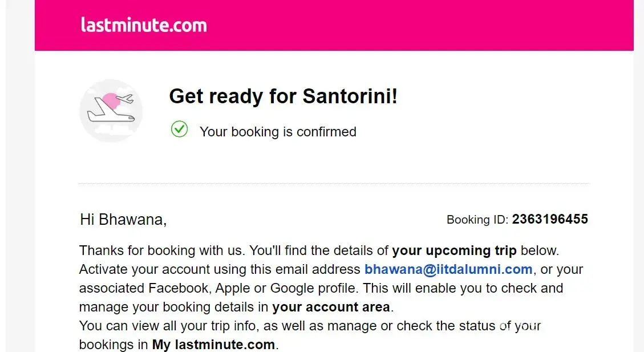Open the bhawana@iitdalumni.com email link

pos(448,269)
